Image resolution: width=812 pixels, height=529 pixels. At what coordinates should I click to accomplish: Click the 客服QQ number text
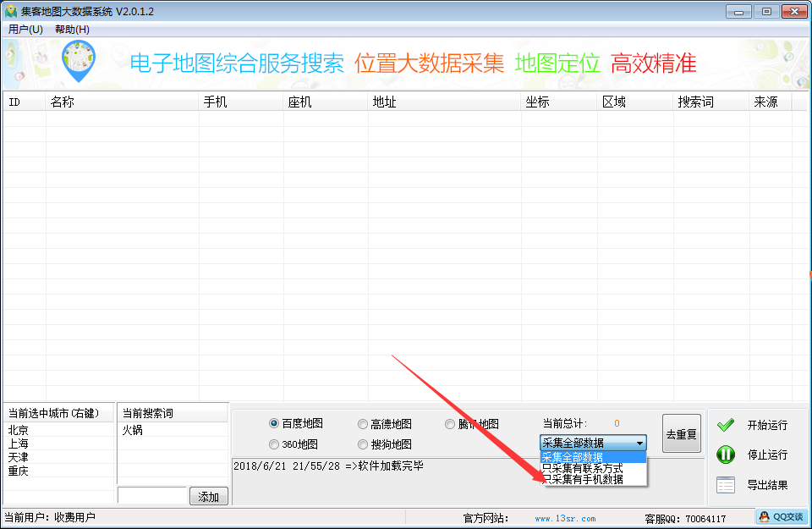[x=685, y=519]
